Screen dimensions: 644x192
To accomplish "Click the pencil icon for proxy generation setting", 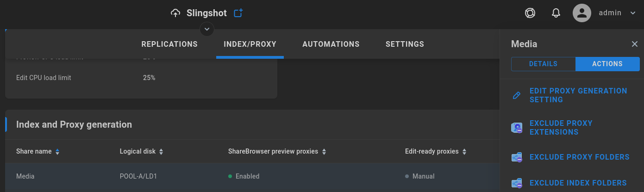I will point(517,95).
